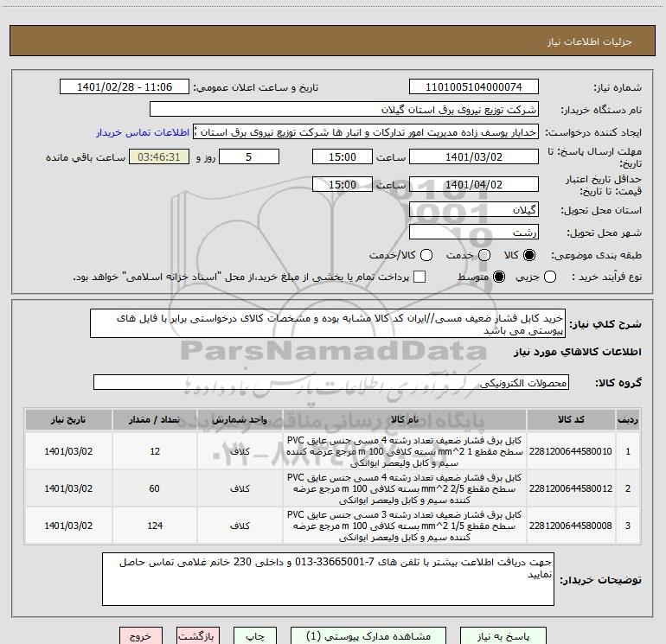Click the delivery province field گیلان
666x644 pixels.
[x=474, y=210]
